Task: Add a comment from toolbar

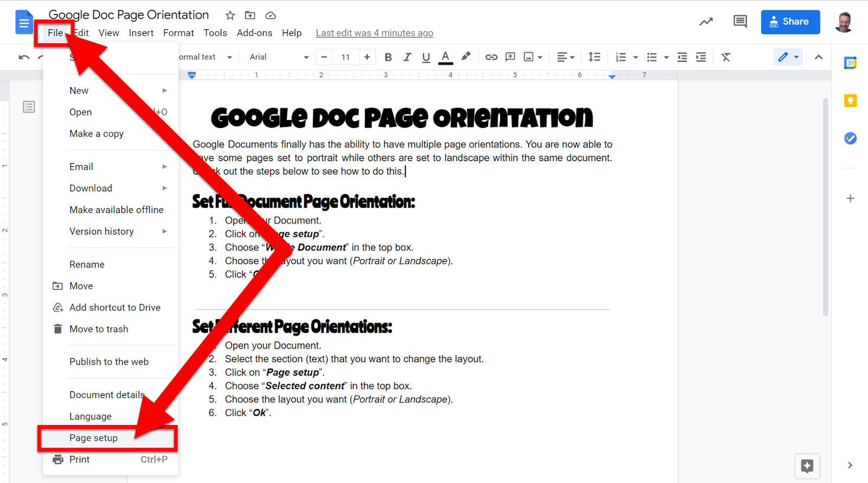Action: tap(510, 57)
